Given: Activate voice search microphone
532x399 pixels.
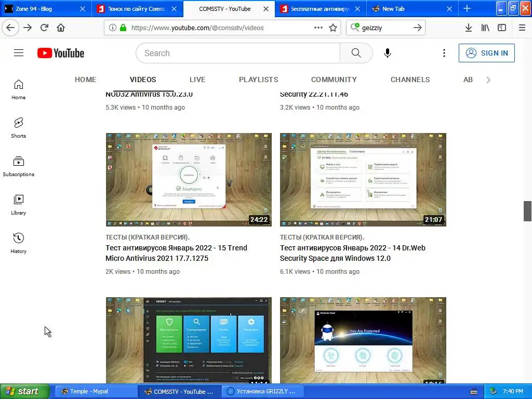Looking at the screenshot, I should 388,53.
